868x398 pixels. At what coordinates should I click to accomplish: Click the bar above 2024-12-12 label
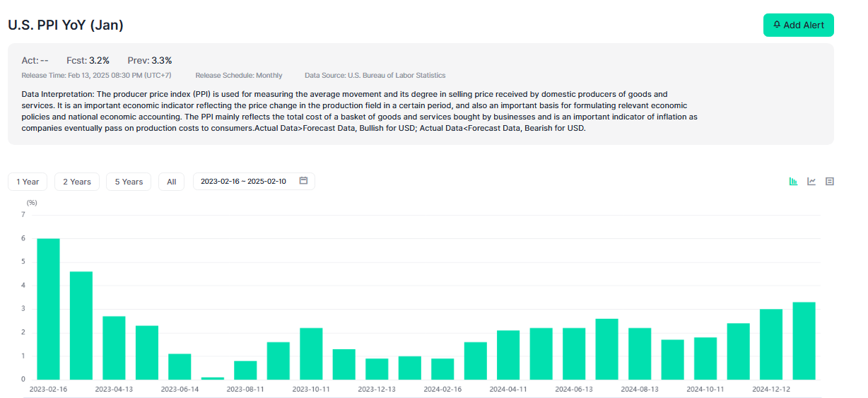pos(771,344)
